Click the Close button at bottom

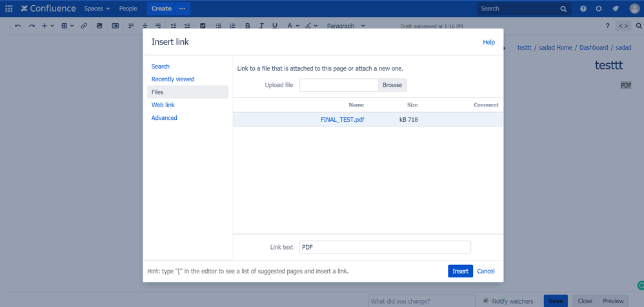click(585, 301)
